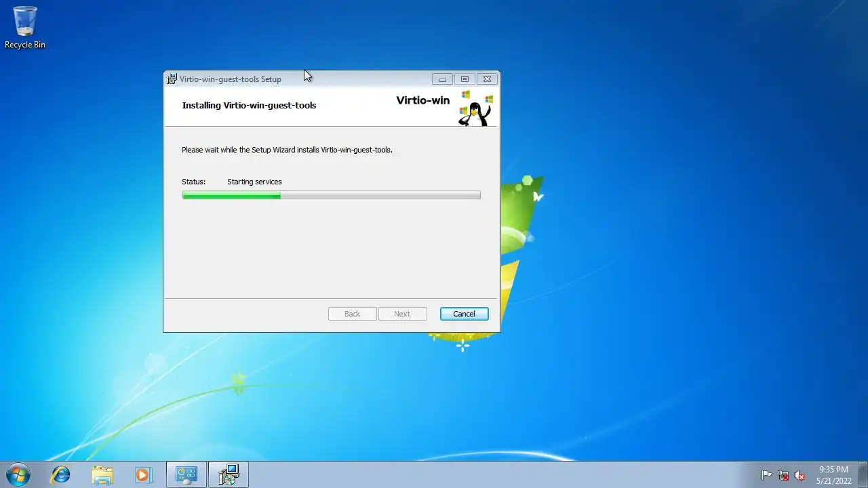Select the Control Panel taskbar button
This screenshot has width=868, height=488.
pyautogui.click(x=186, y=474)
